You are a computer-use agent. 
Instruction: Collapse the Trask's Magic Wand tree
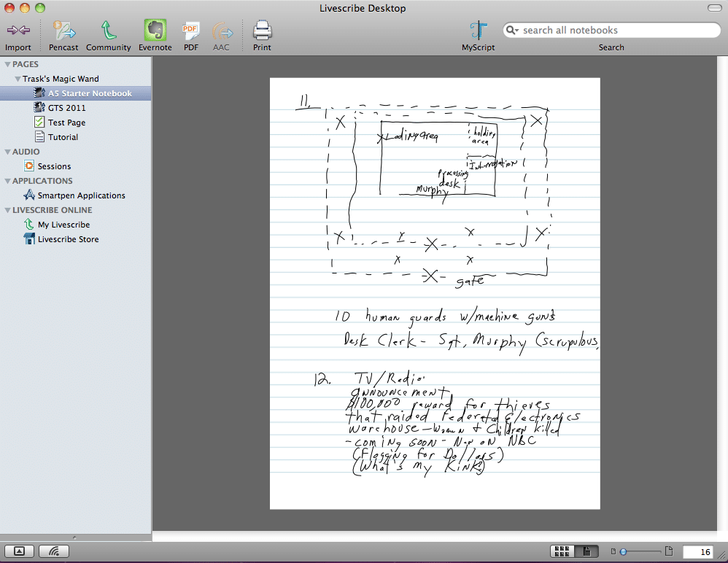(x=18, y=79)
